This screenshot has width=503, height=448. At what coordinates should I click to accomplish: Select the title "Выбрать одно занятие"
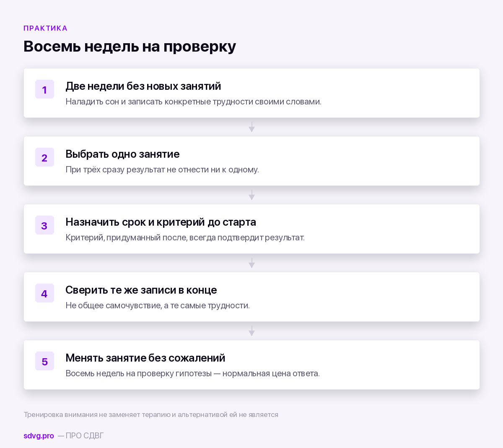[x=122, y=154]
